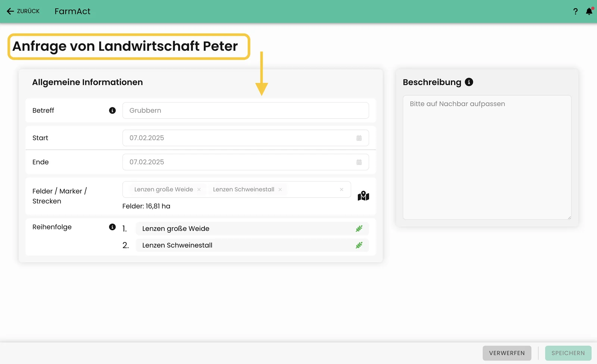Open Start date calendar picker
Viewport: 597px width, 364px height.
[x=359, y=138]
